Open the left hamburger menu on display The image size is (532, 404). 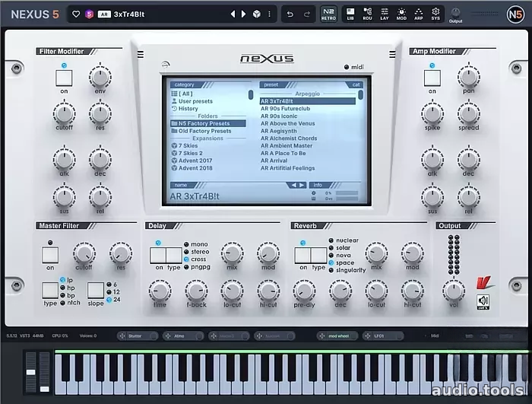141,54
